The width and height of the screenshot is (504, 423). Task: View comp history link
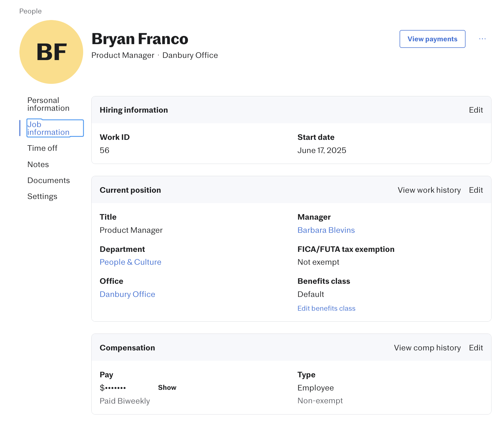(x=427, y=348)
